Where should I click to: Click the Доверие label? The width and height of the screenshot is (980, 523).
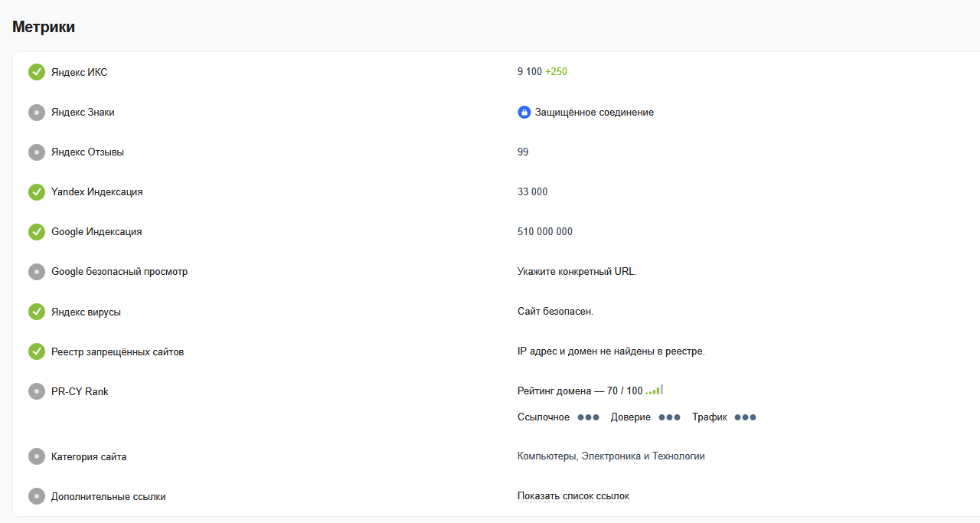631,417
